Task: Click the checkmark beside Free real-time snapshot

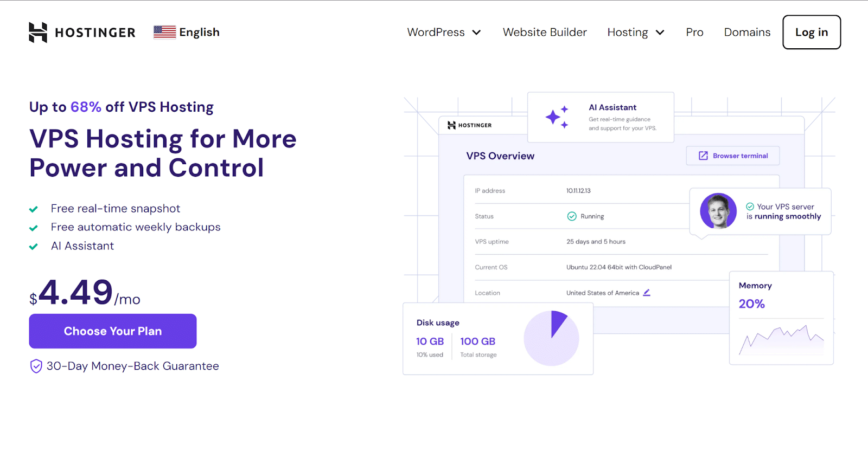Action: (34, 209)
